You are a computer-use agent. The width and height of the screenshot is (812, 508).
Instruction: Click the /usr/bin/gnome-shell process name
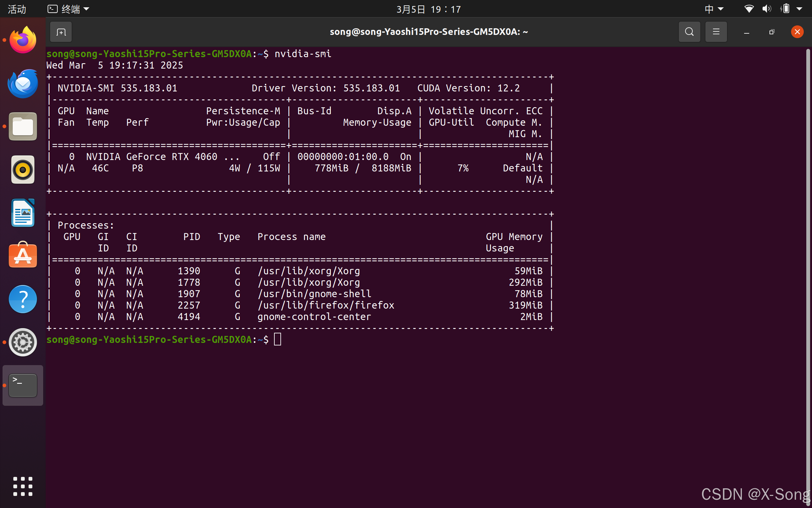314,294
